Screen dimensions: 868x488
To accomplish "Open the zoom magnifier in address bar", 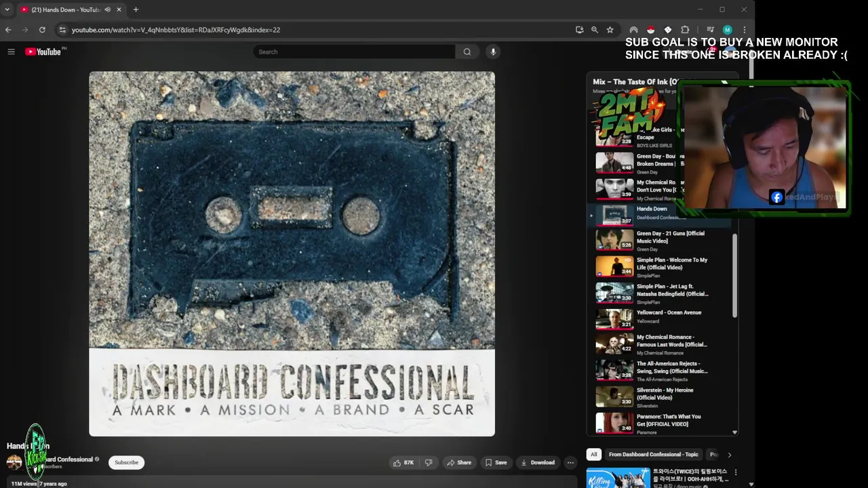I will [x=595, y=30].
